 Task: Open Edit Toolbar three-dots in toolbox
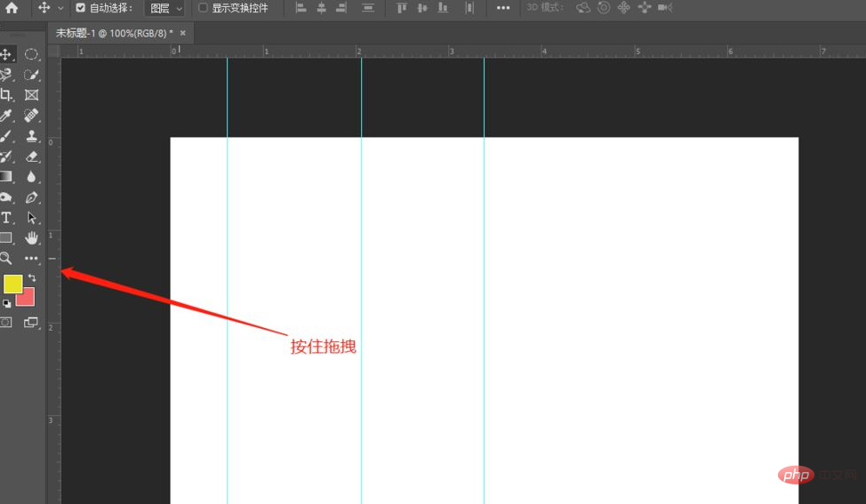(x=31, y=258)
